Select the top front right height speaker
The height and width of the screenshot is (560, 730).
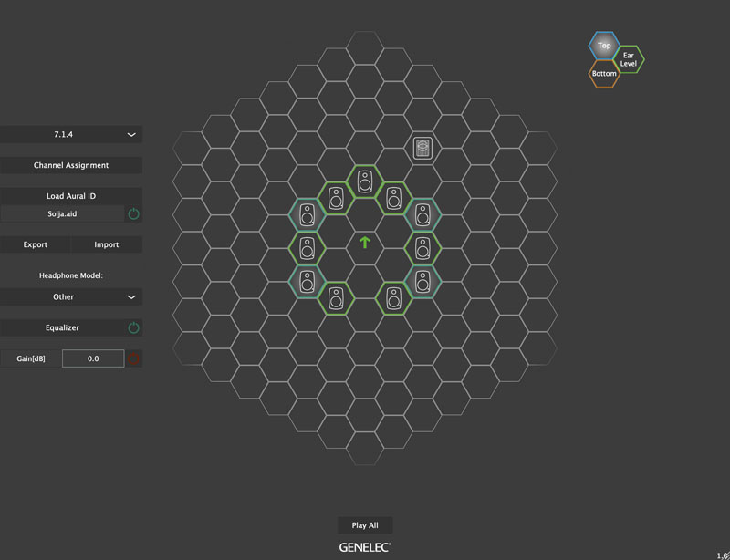[422, 215]
